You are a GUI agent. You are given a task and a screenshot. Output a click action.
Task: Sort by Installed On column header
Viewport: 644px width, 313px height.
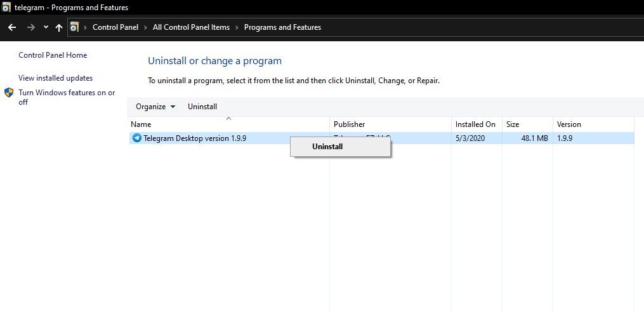pyautogui.click(x=476, y=124)
